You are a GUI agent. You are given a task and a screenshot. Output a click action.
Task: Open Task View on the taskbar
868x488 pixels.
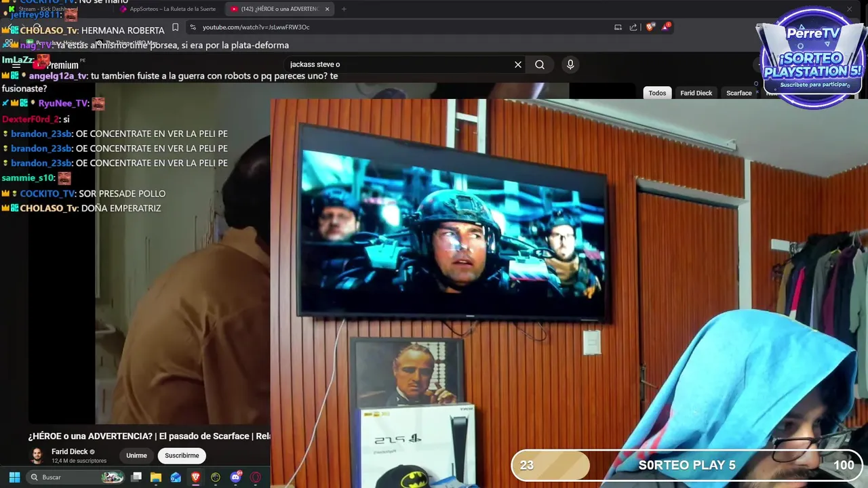pyautogui.click(x=136, y=477)
